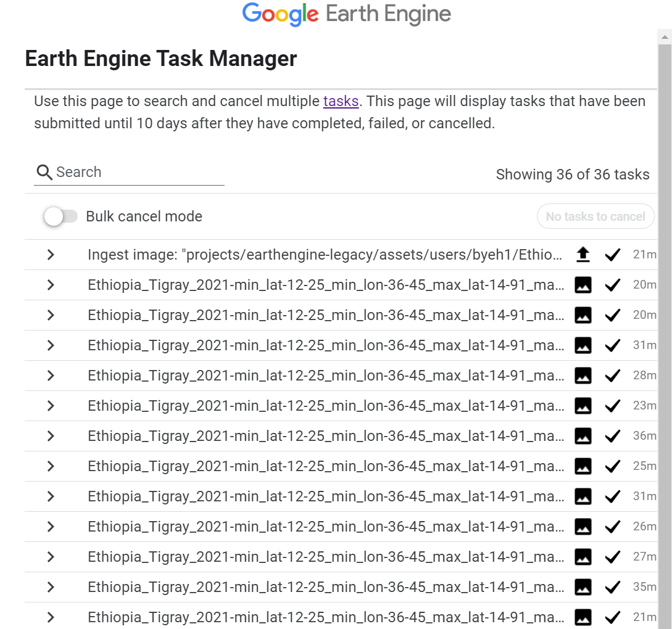Click the image icon on the 36m task row
The width and height of the screenshot is (672, 629).
tap(583, 436)
